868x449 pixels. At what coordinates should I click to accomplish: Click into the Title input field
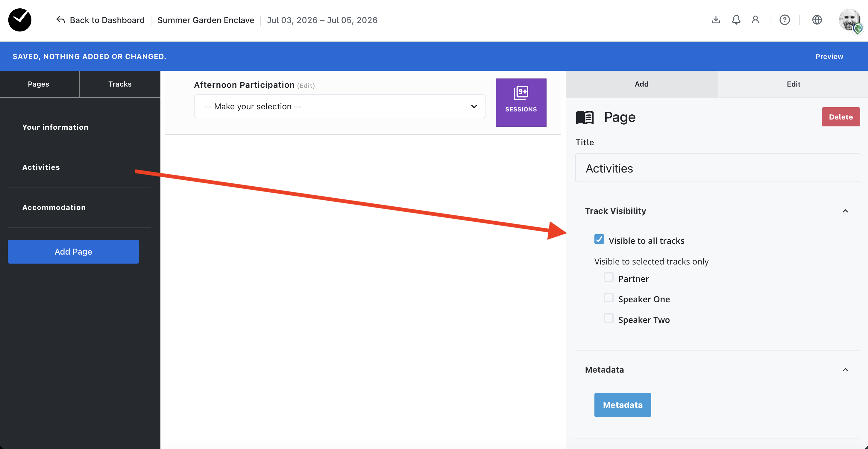click(x=717, y=168)
